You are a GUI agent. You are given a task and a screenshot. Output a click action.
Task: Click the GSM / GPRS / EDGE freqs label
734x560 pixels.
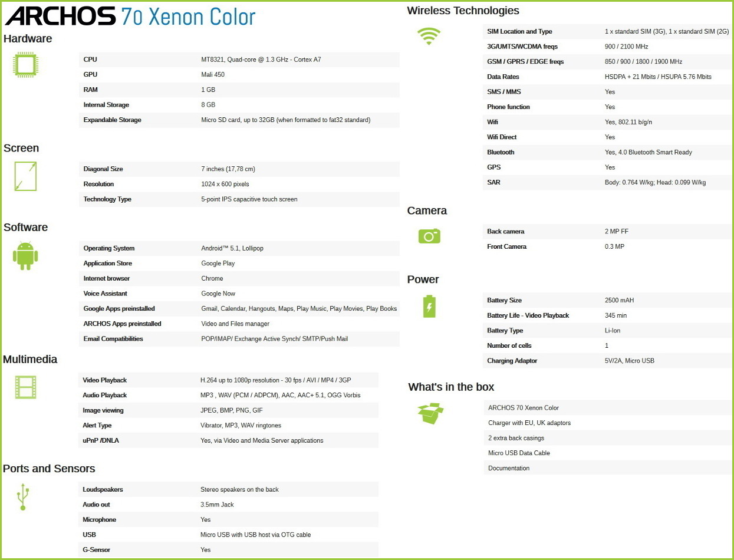pos(525,62)
